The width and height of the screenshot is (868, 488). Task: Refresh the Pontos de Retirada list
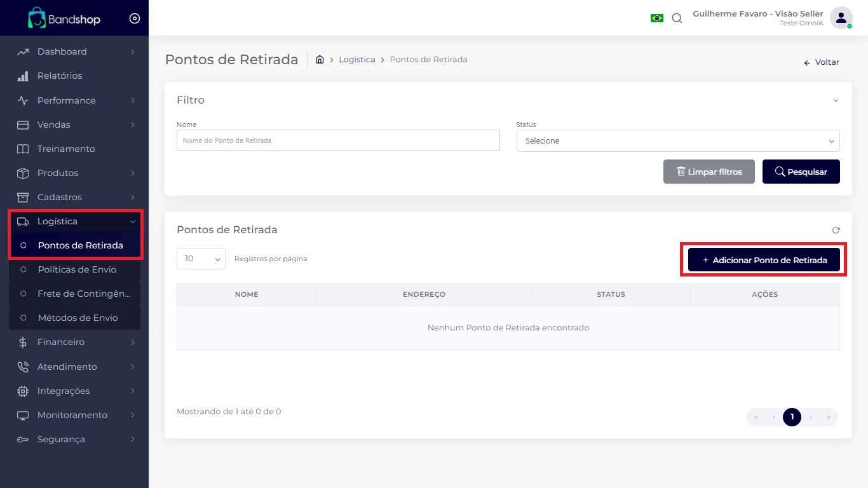(x=836, y=230)
